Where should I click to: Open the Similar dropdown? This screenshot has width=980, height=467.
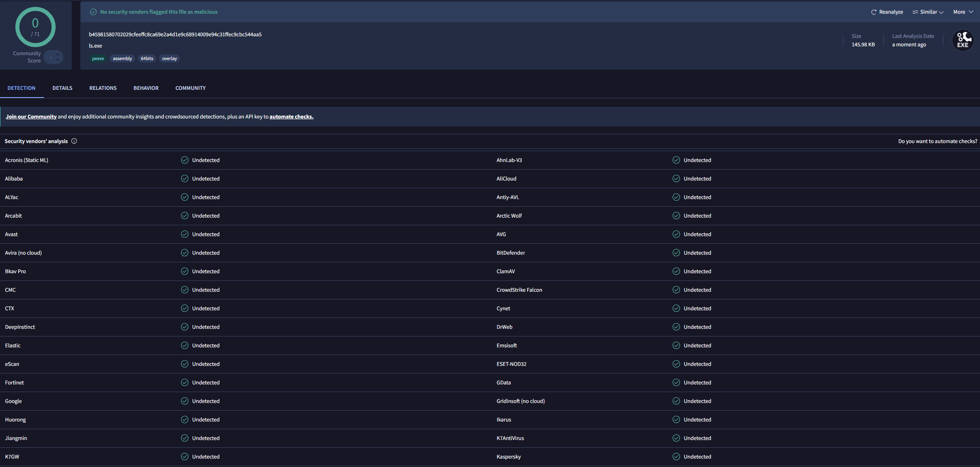(928, 12)
